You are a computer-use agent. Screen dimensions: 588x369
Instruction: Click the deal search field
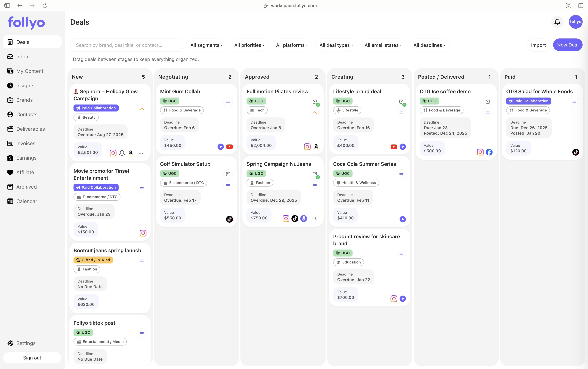click(x=126, y=45)
